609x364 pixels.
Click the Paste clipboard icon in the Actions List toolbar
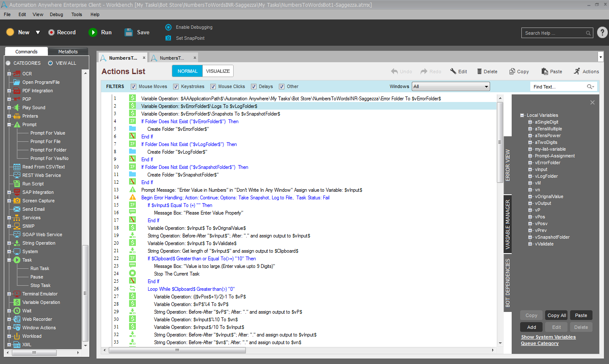click(545, 72)
